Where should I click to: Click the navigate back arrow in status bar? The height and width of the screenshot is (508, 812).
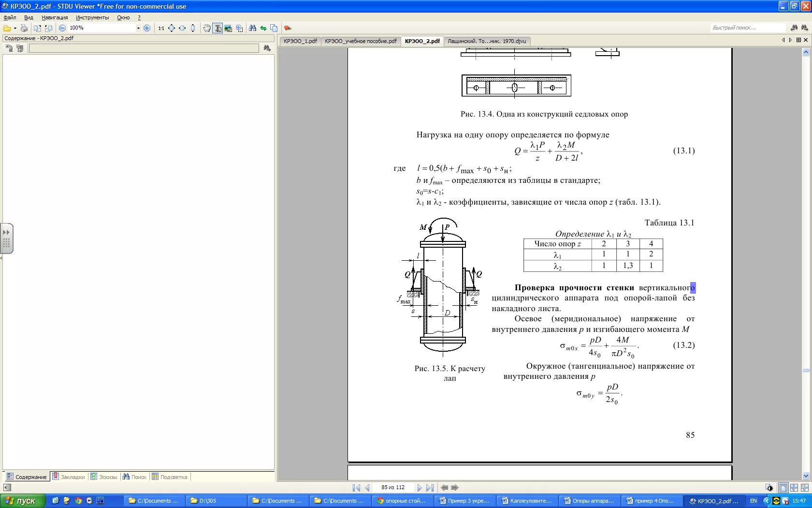click(444, 488)
